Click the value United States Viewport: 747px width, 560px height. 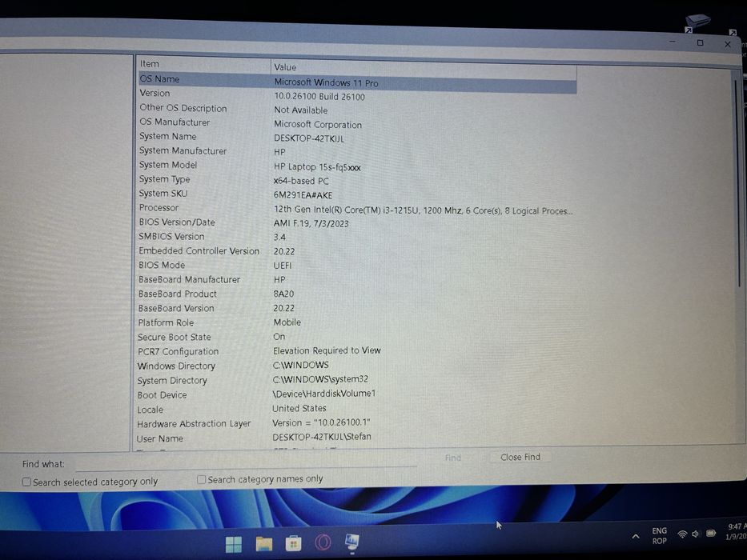click(299, 408)
